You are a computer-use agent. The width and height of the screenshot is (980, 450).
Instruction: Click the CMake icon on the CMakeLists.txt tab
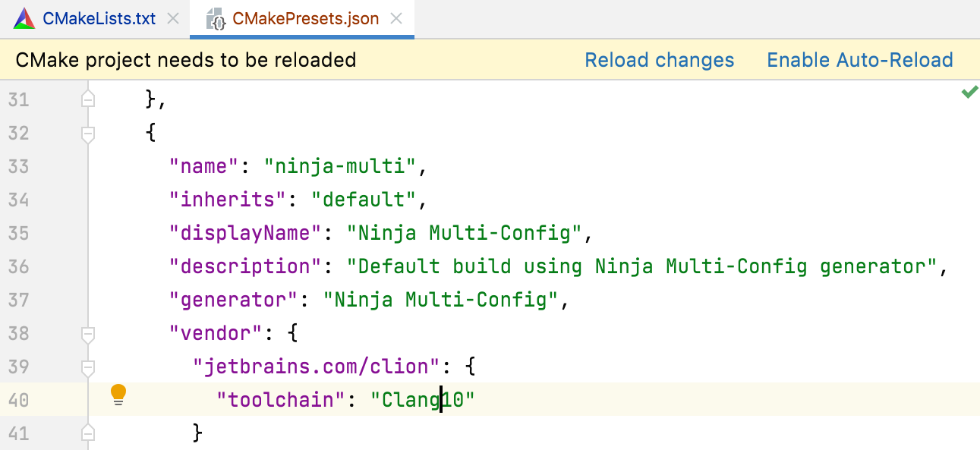24,17
